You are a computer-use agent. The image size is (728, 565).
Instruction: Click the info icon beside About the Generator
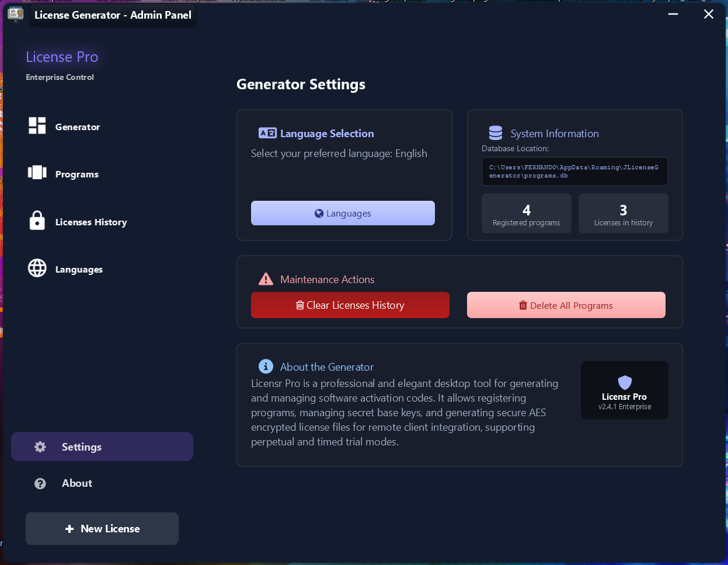coord(266,367)
